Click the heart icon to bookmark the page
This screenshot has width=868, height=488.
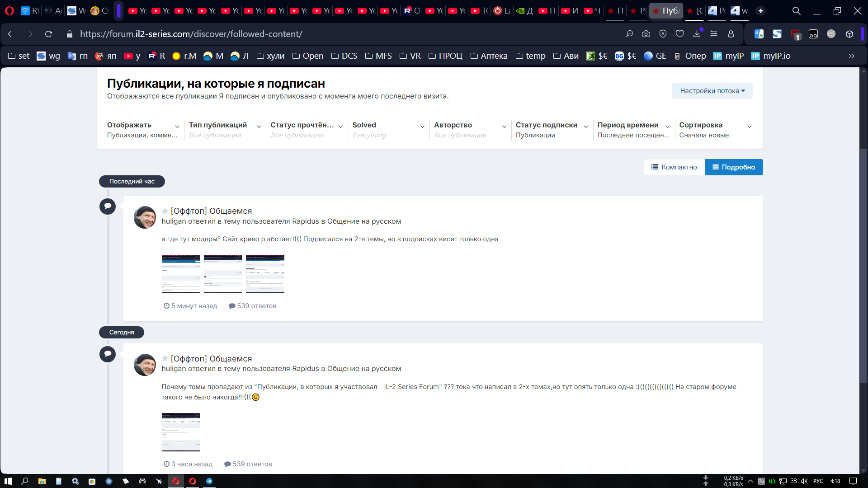click(x=679, y=34)
